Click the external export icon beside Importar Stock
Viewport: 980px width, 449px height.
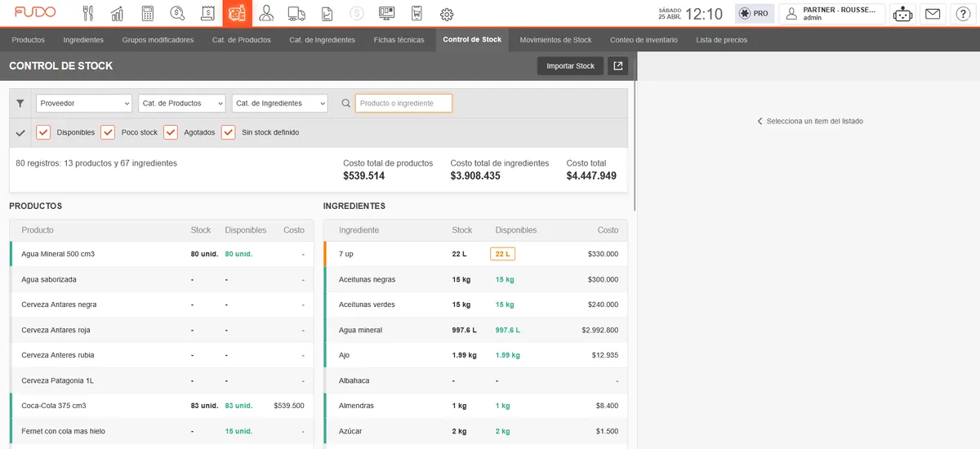[618, 66]
